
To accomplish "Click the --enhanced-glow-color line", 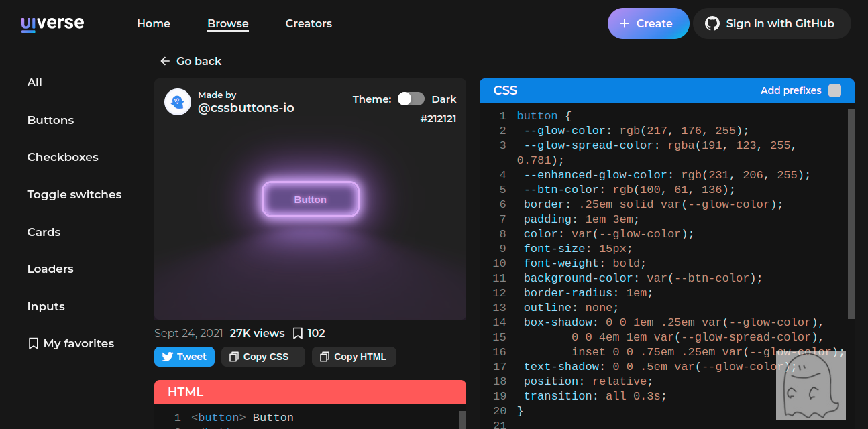I will point(667,175).
